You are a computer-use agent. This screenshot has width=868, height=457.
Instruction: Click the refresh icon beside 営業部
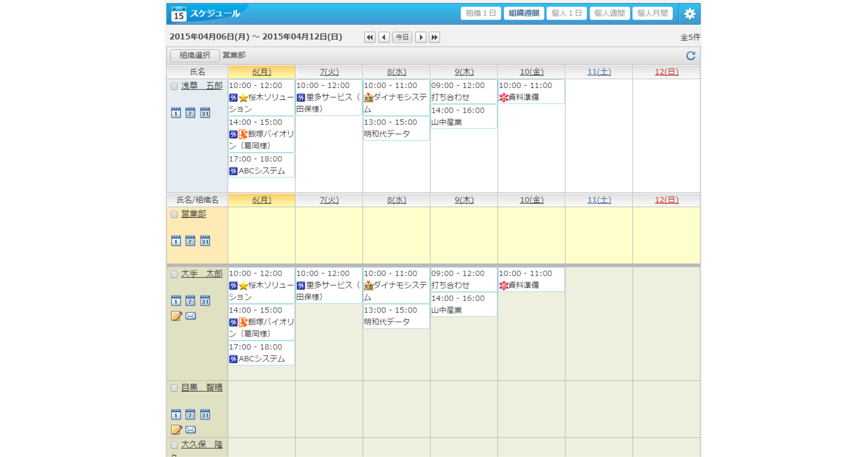click(x=690, y=55)
